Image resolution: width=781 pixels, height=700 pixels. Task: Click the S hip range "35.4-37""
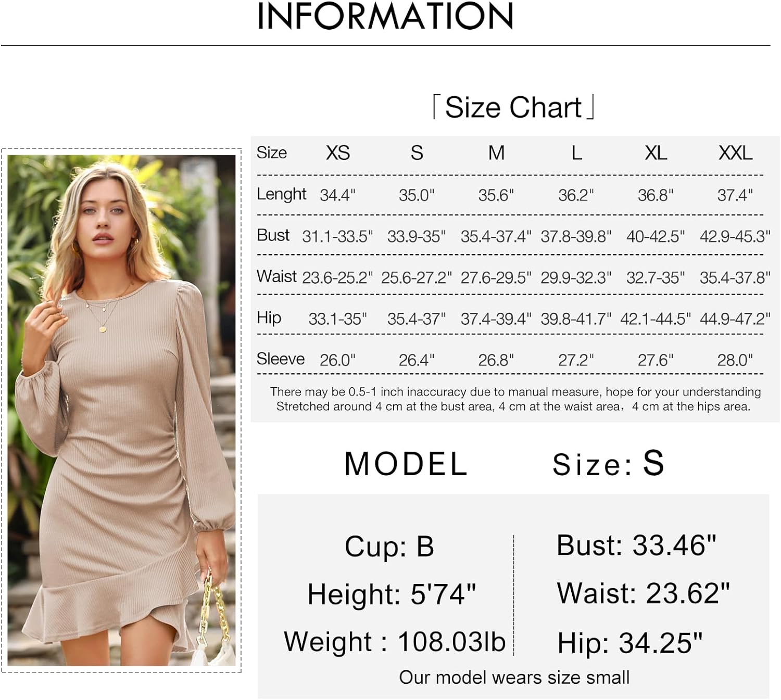pos(417,319)
